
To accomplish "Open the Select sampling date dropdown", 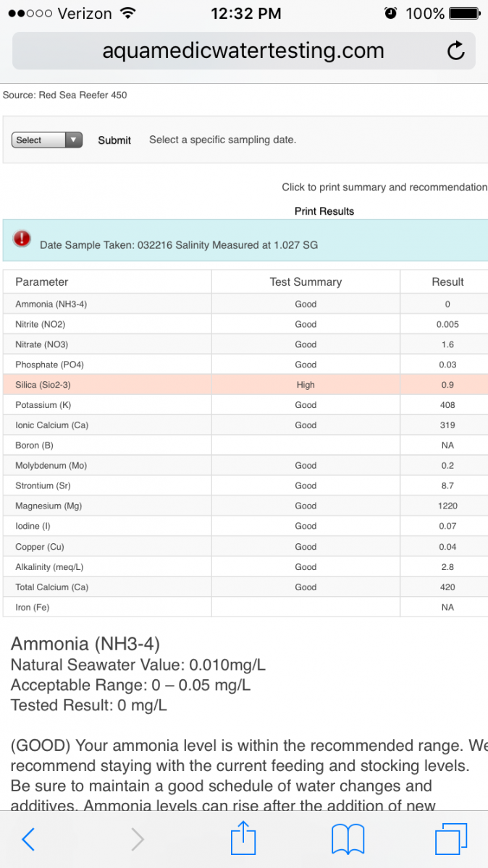I will (47, 140).
